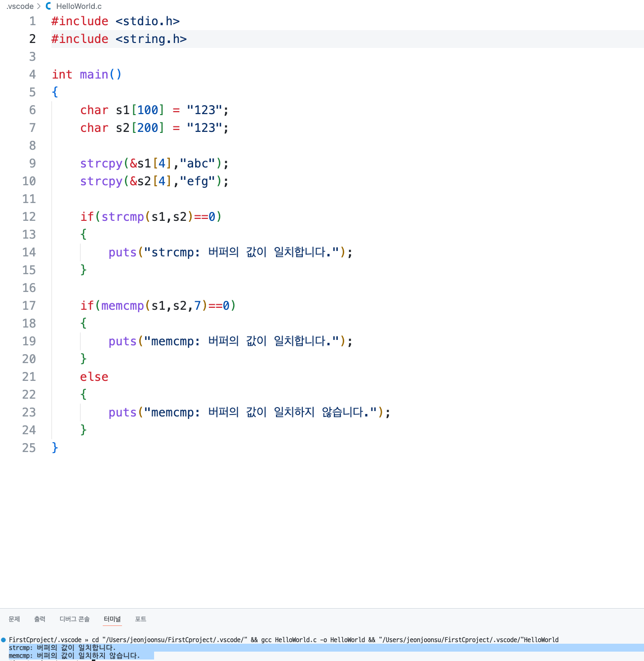
Task: Click the s2[200] declaration
Action: pyautogui.click(x=140, y=128)
